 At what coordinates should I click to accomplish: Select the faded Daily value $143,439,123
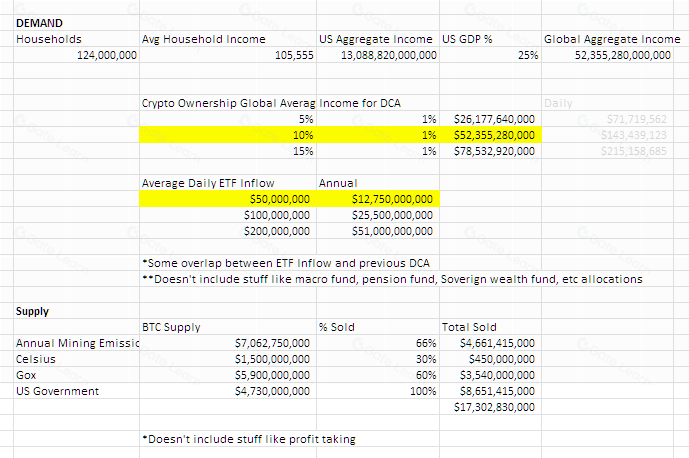pos(607,135)
